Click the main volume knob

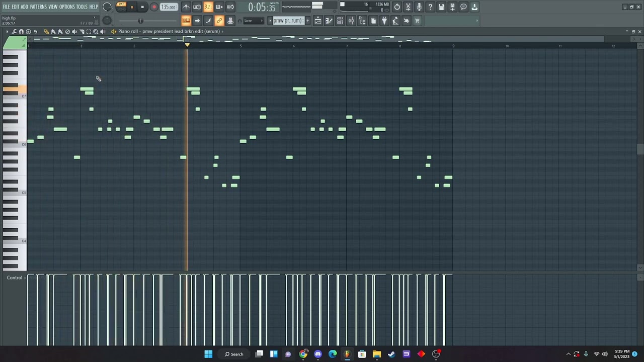pos(107,7)
